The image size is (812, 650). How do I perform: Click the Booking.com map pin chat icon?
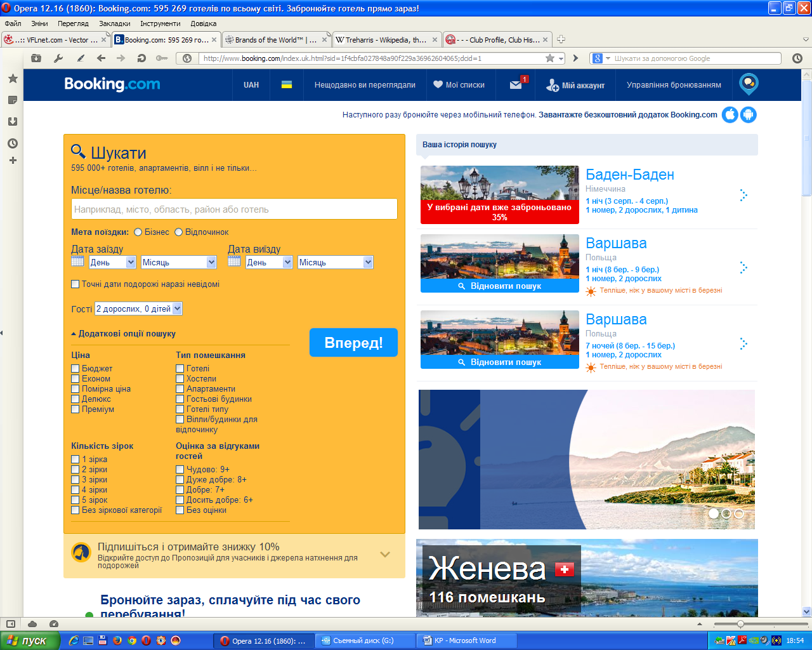(749, 84)
